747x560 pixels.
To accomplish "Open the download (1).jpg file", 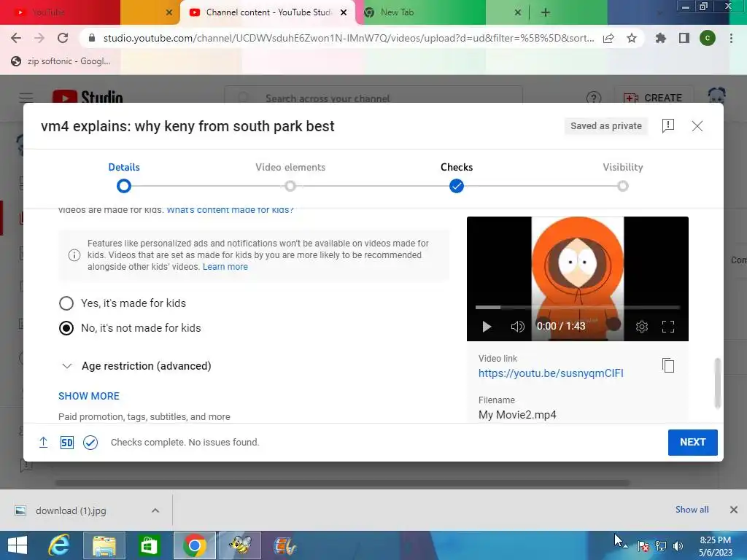I will [71, 510].
